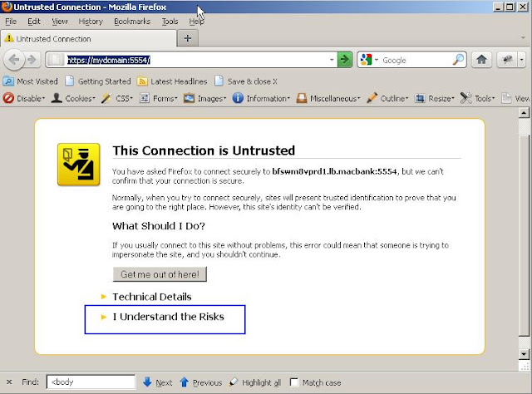Click the green Go arrow button
This screenshot has width=532, height=394.
pos(344,60)
